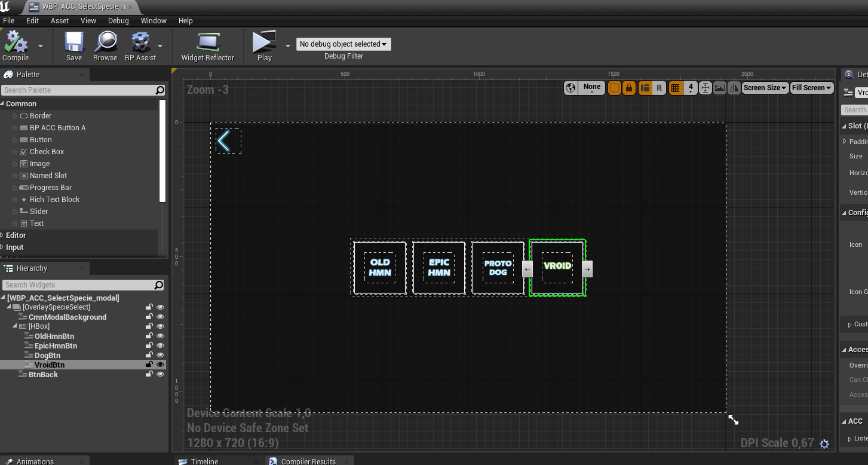Browse to this asset in Content Browser
The width and height of the screenshot is (868, 465).
(105, 46)
